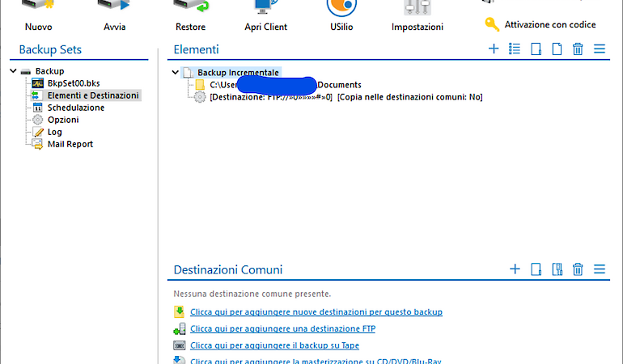This screenshot has width=623, height=364.
Task: Click the trash icon in Destinazioni Comuni header
Action: (x=578, y=269)
